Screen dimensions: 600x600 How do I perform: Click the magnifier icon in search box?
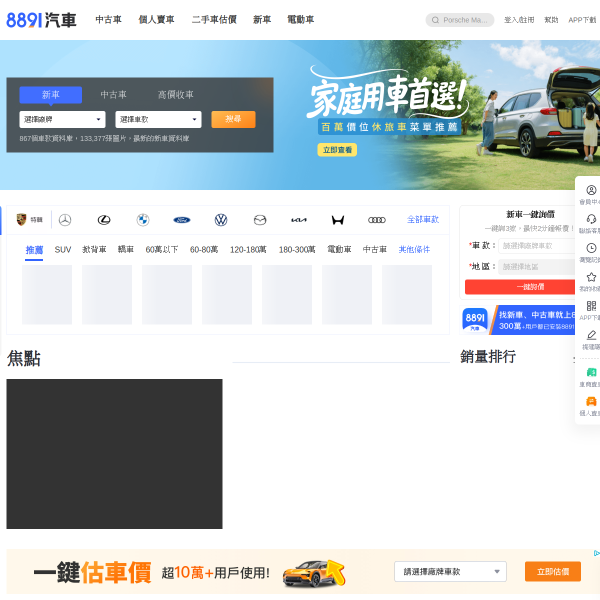(435, 20)
